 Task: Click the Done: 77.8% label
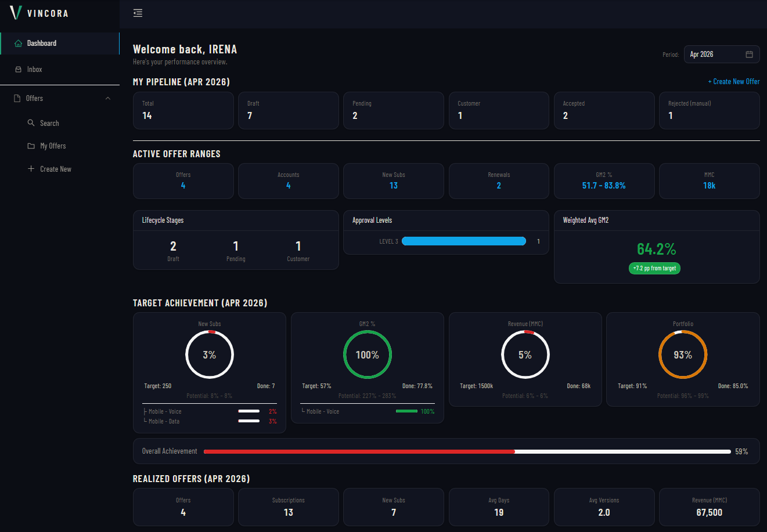pos(417,386)
